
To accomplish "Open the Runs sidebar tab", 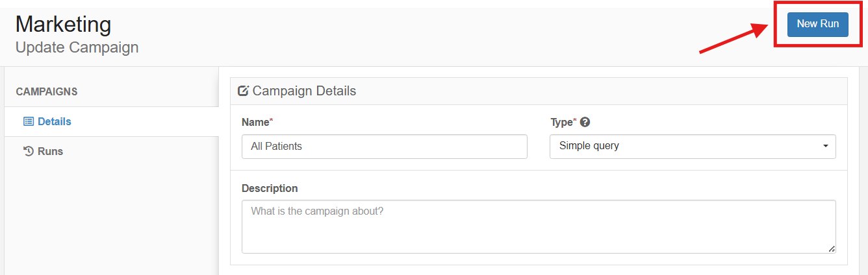I will click(x=111, y=151).
